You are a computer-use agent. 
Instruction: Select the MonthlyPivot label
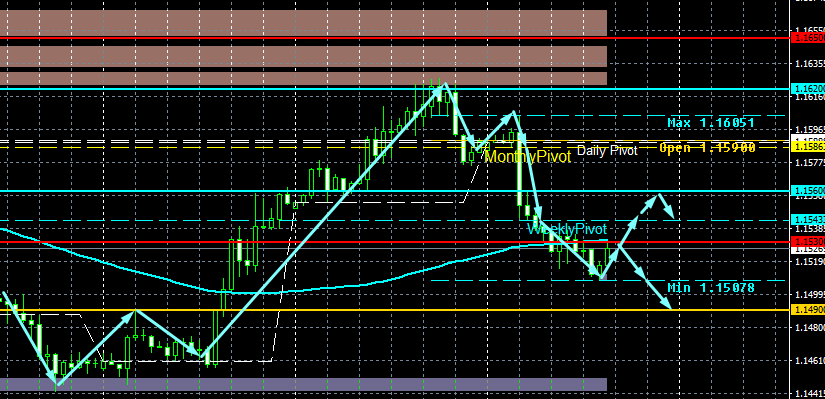pyautogui.click(x=528, y=157)
